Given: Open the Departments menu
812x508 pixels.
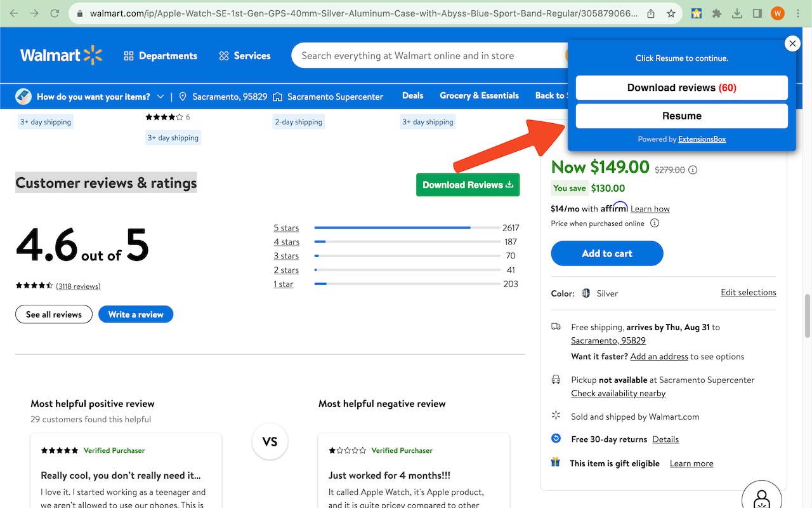Looking at the screenshot, I should pos(160,56).
